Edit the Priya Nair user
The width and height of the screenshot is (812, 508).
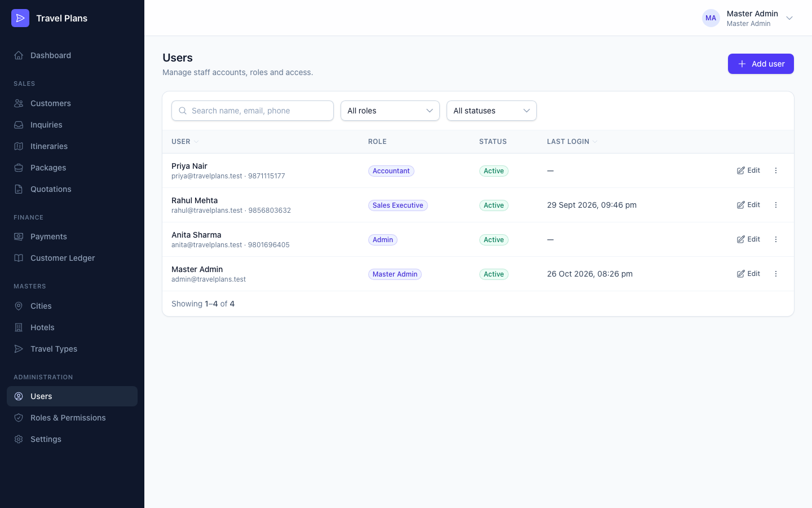(x=748, y=170)
